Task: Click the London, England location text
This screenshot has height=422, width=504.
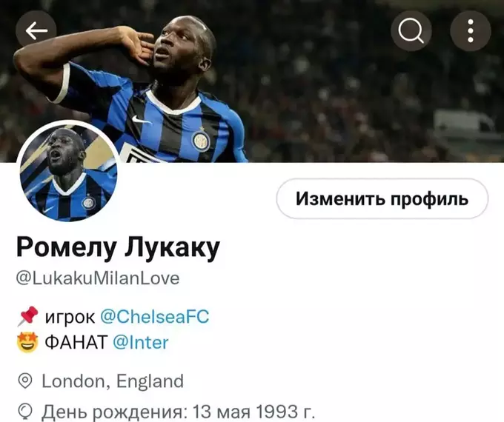Action: pyautogui.click(x=113, y=381)
